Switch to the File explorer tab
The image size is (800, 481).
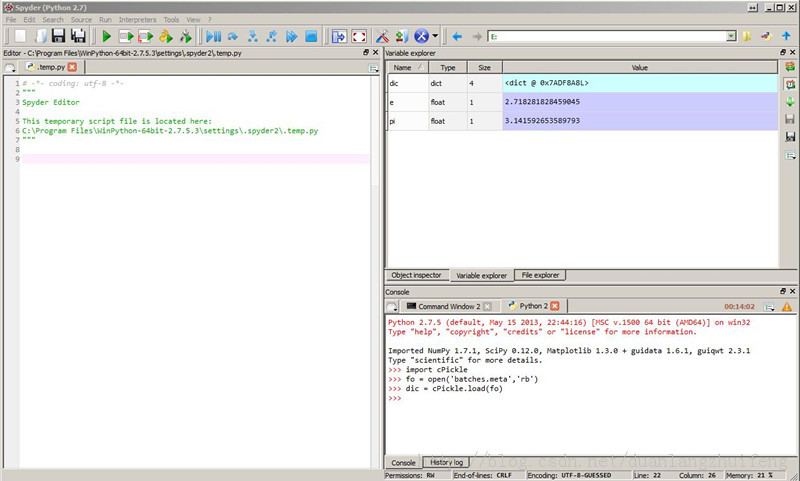tap(540, 275)
